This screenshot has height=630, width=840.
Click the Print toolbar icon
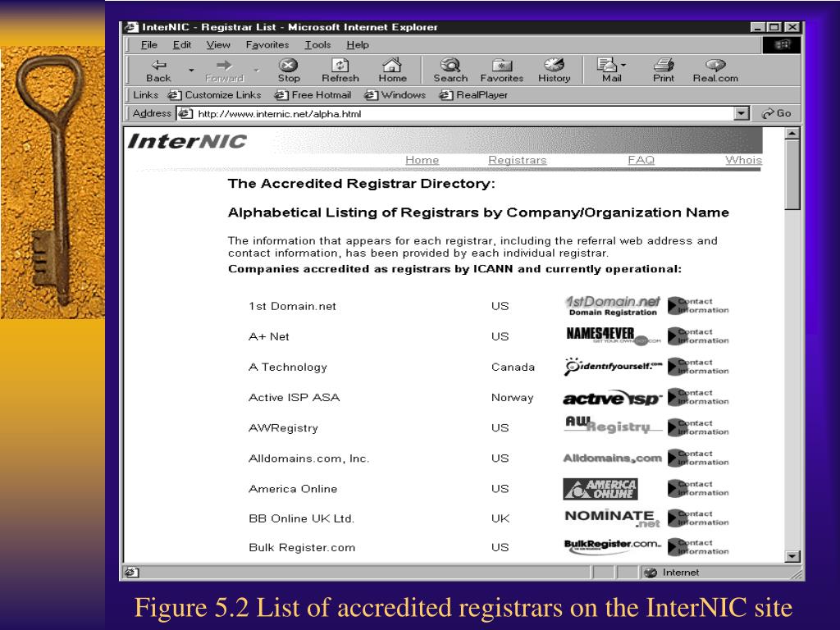[x=664, y=71]
